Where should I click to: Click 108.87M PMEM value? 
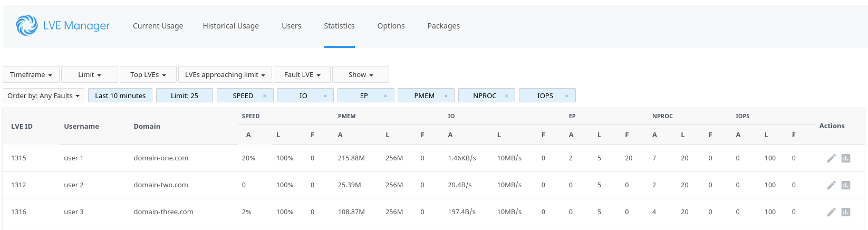pos(351,212)
